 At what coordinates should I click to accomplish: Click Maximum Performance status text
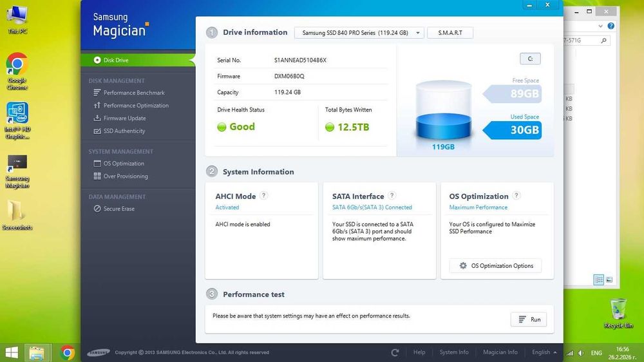tap(478, 207)
